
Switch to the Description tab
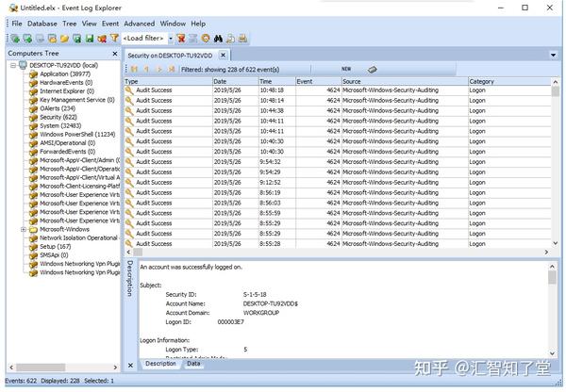160,364
